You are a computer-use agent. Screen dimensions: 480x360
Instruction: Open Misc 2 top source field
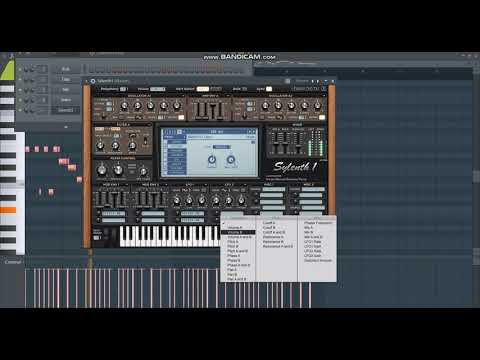pos(313,189)
